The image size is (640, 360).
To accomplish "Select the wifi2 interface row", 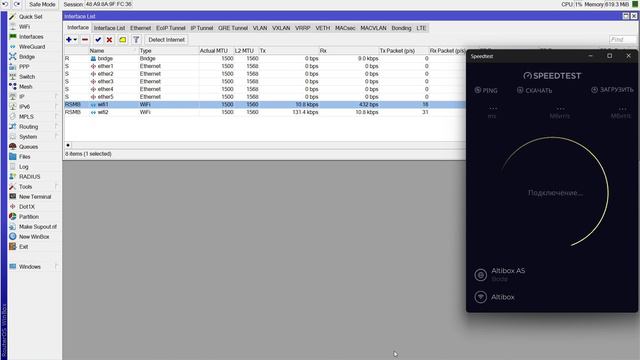I will click(x=264, y=112).
